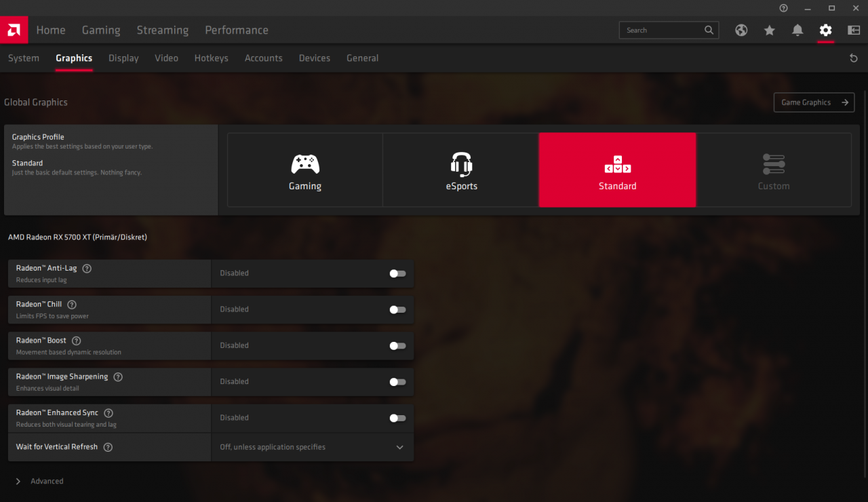Select the Custom profile tile

pos(774,170)
